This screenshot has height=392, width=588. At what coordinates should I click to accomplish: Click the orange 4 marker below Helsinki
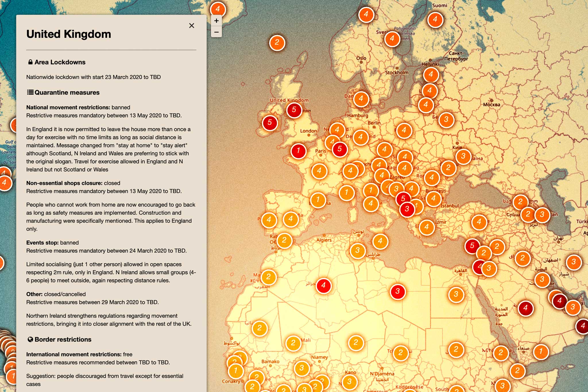click(431, 74)
